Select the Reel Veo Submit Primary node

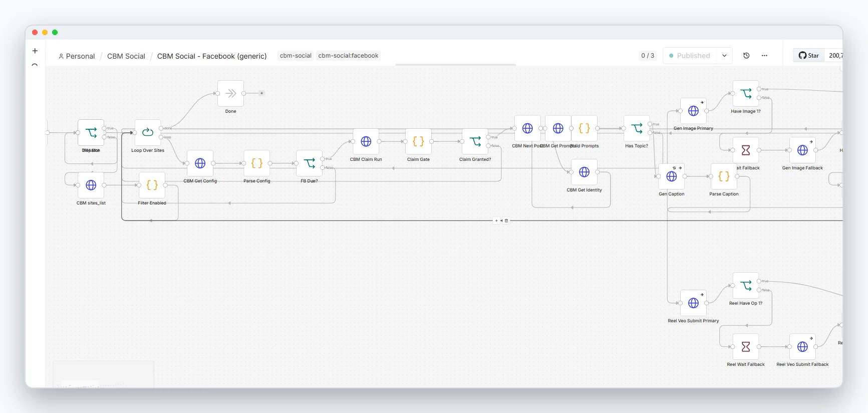point(693,303)
